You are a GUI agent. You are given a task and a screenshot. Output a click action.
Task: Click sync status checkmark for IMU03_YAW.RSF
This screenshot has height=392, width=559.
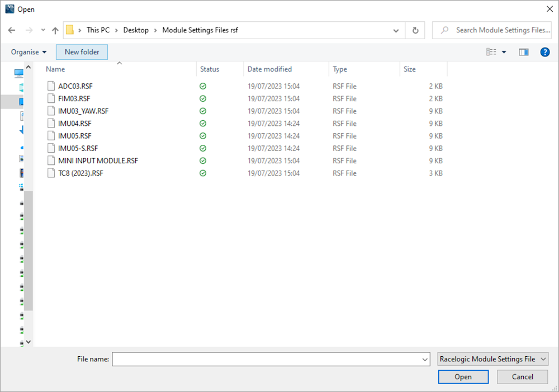coord(203,111)
